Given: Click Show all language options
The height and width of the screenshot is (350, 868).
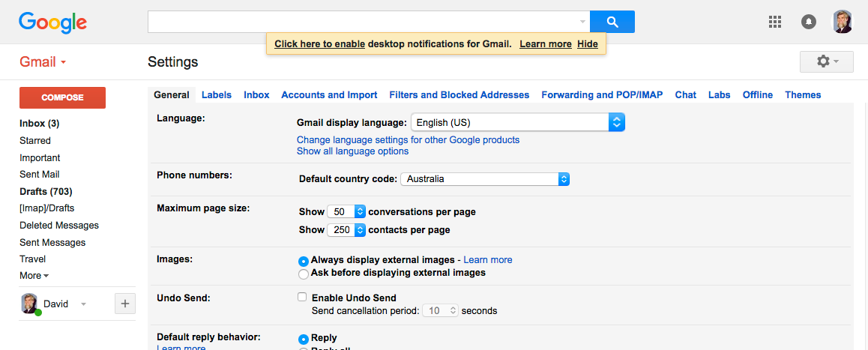Looking at the screenshot, I should 352,151.
